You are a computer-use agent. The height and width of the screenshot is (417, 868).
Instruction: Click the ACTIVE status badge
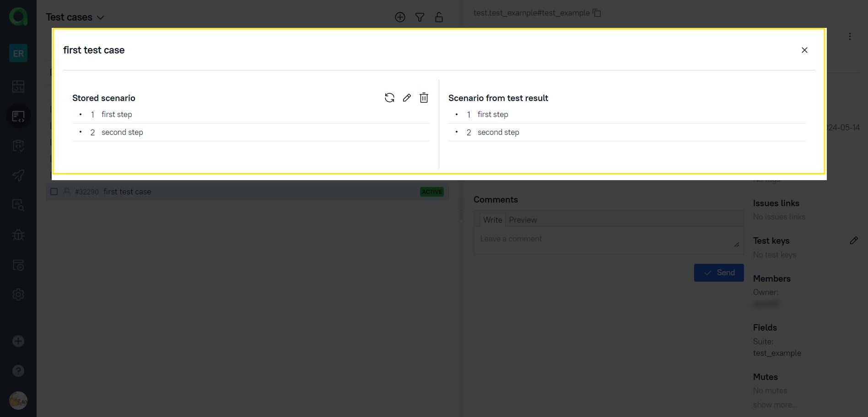point(432,192)
